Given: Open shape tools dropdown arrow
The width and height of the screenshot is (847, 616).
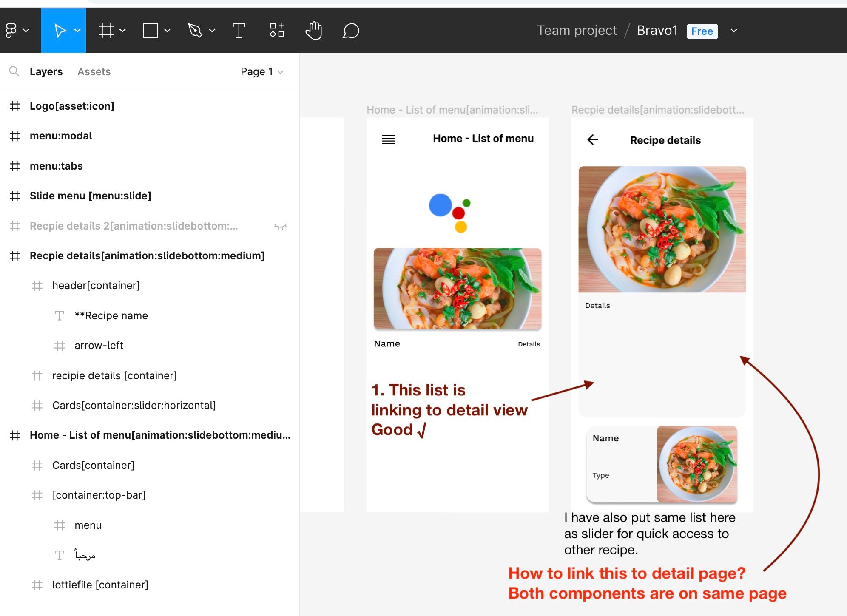Looking at the screenshot, I should (x=167, y=31).
